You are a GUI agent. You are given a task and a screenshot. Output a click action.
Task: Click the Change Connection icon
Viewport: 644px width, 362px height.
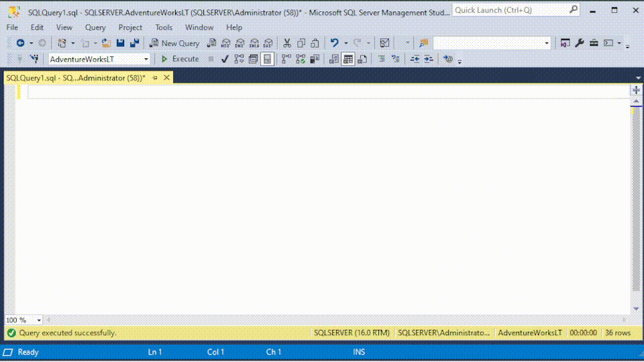[34, 59]
